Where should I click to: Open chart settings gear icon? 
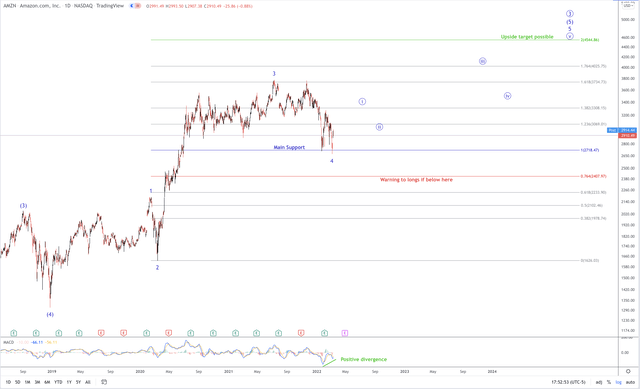click(x=628, y=371)
